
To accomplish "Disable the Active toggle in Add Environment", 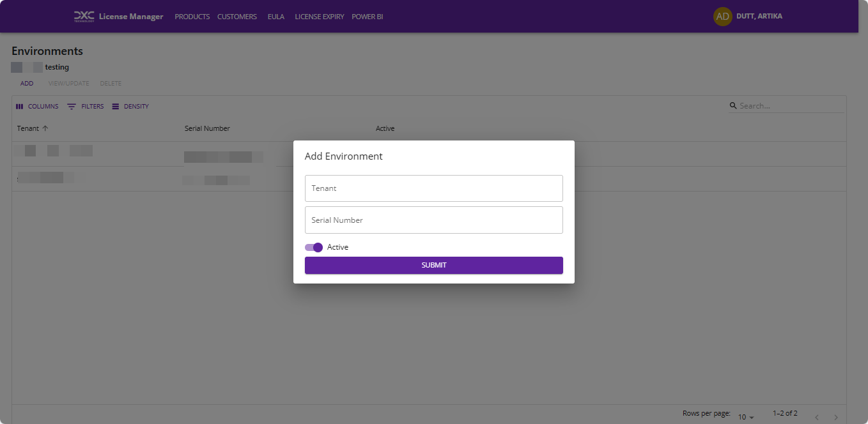I will click(314, 247).
